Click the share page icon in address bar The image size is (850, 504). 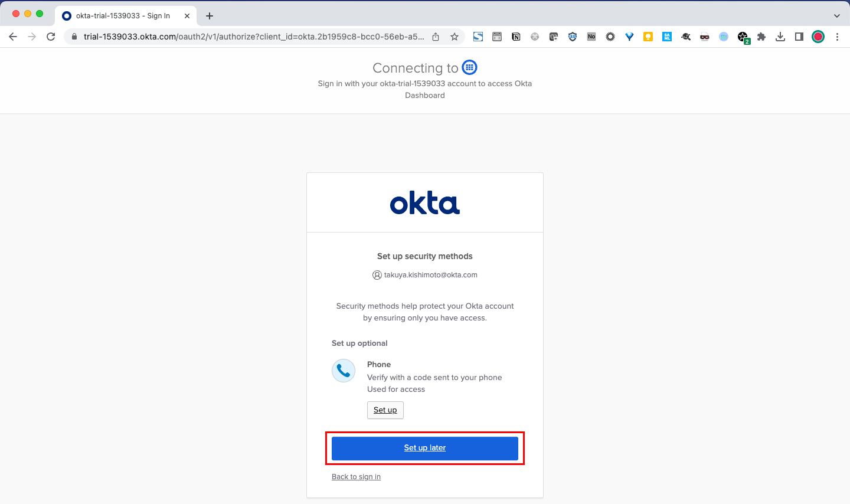[x=436, y=37]
